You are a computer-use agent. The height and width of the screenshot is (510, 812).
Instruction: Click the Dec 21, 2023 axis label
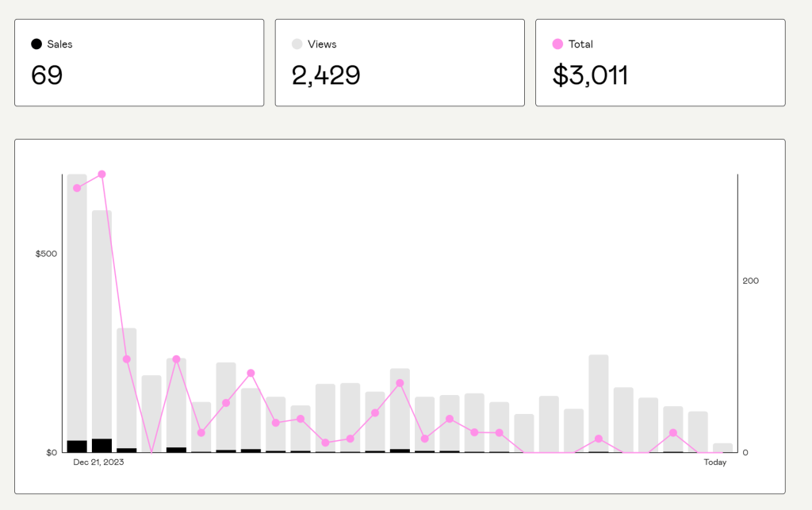(x=98, y=462)
